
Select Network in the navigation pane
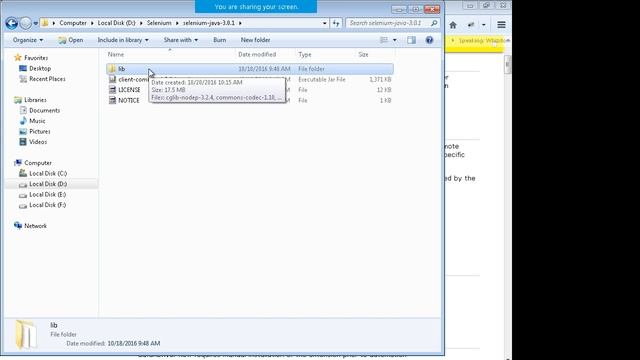pyautogui.click(x=35, y=226)
